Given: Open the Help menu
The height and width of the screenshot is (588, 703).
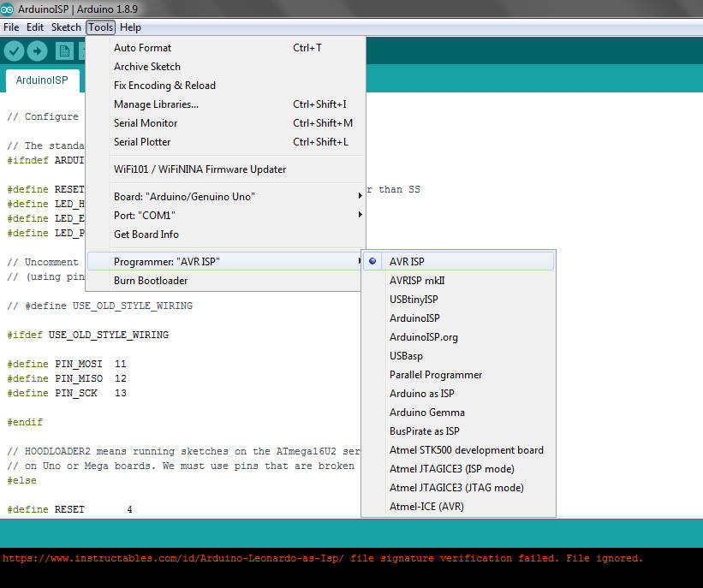Looking at the screenshot, I should click(x=130, y=27).
